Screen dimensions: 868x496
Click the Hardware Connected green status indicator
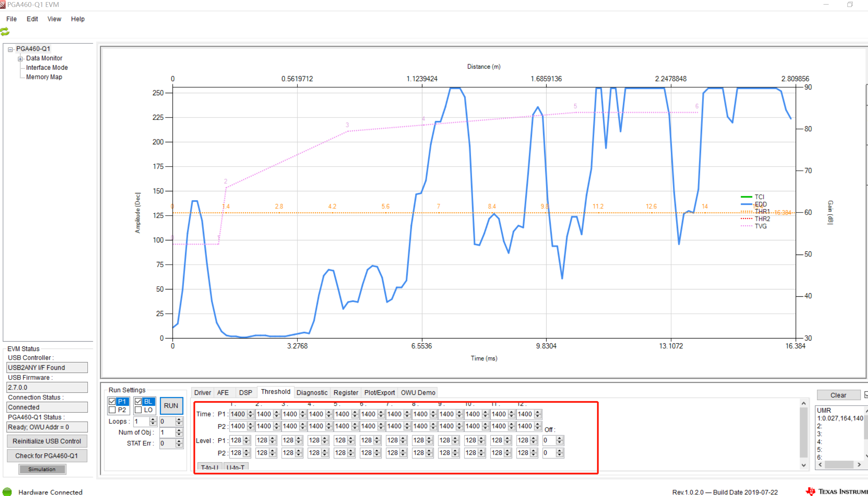pyautogui.click(x=6, y=492)
